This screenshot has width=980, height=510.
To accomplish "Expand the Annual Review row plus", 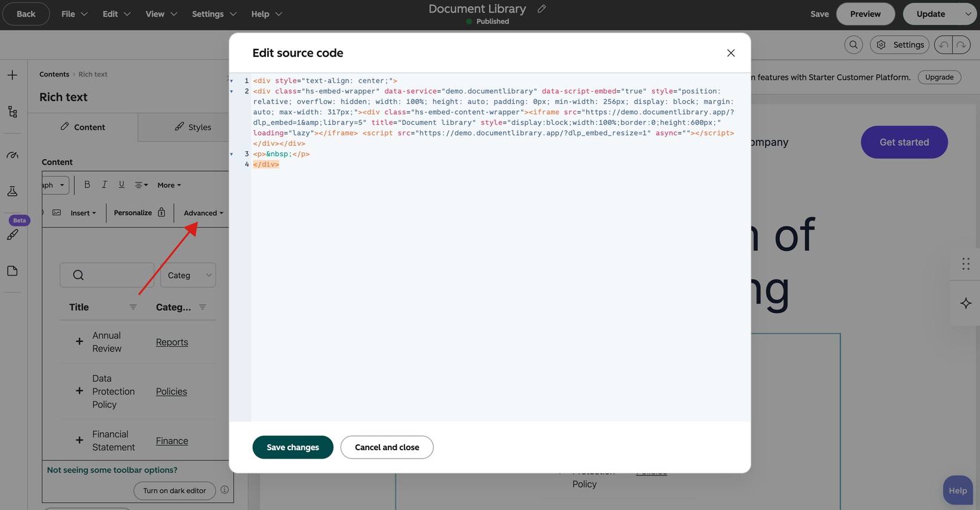I will click(x=79, y=341).
